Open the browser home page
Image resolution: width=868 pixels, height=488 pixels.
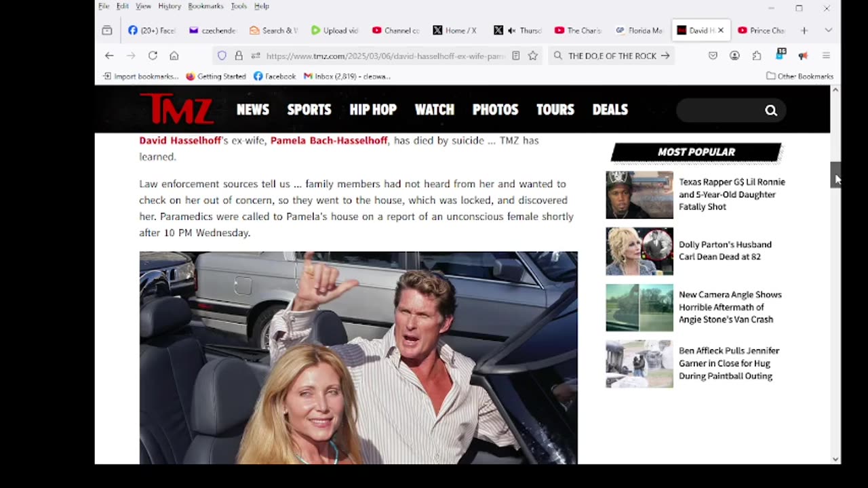click(174, 56)
